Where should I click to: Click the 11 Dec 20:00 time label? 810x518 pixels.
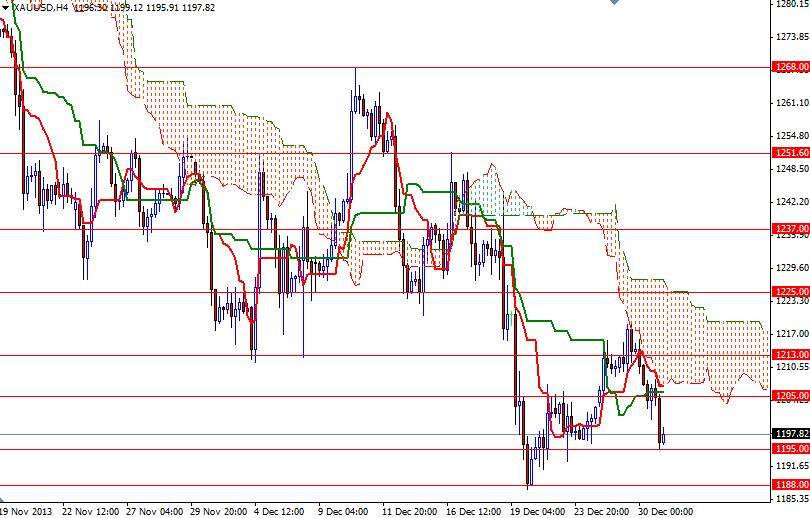click(x=410, y=512)
